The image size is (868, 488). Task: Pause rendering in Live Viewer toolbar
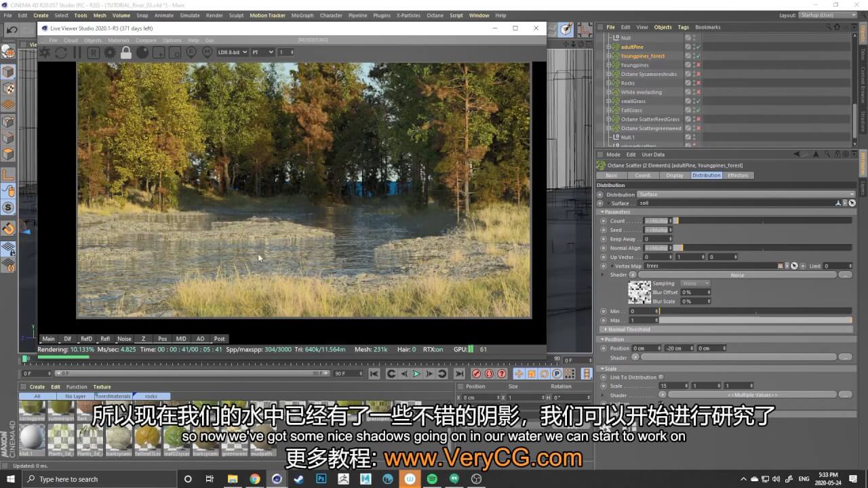coord(77,52)
